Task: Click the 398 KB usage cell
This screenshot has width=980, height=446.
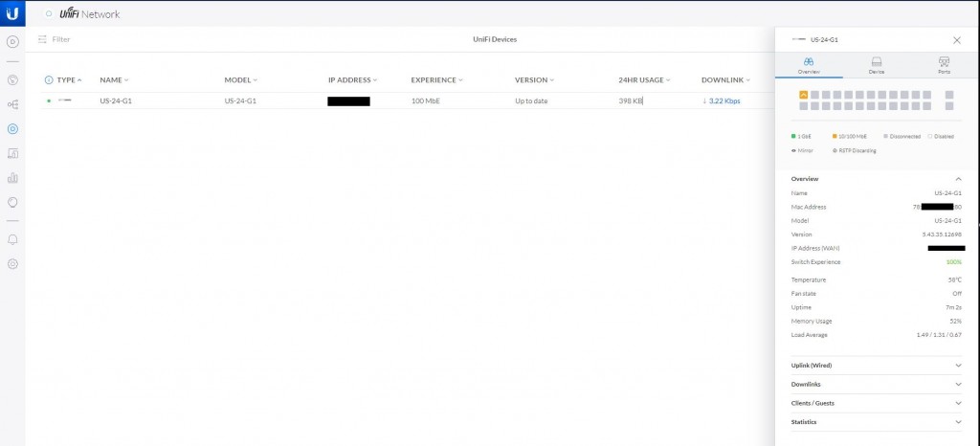Action: click(631, 100)
